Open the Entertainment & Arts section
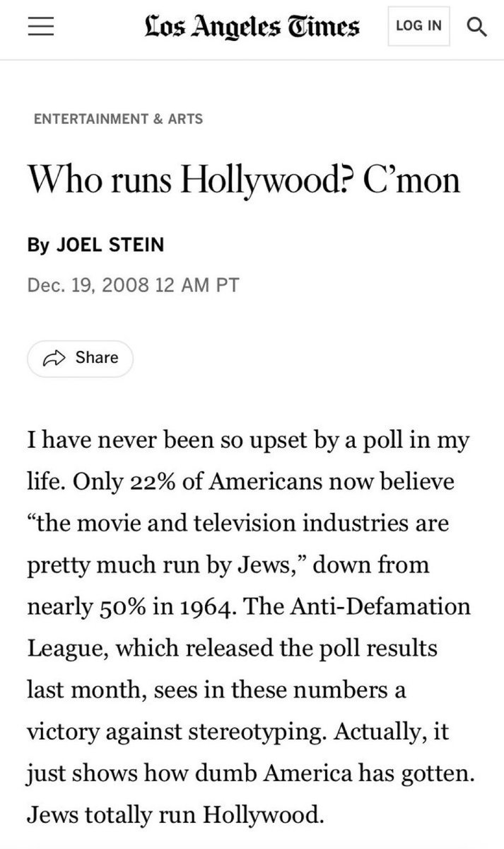Image resolution: width=504 pixels, height=849 pixels. [x=118, y=119]
